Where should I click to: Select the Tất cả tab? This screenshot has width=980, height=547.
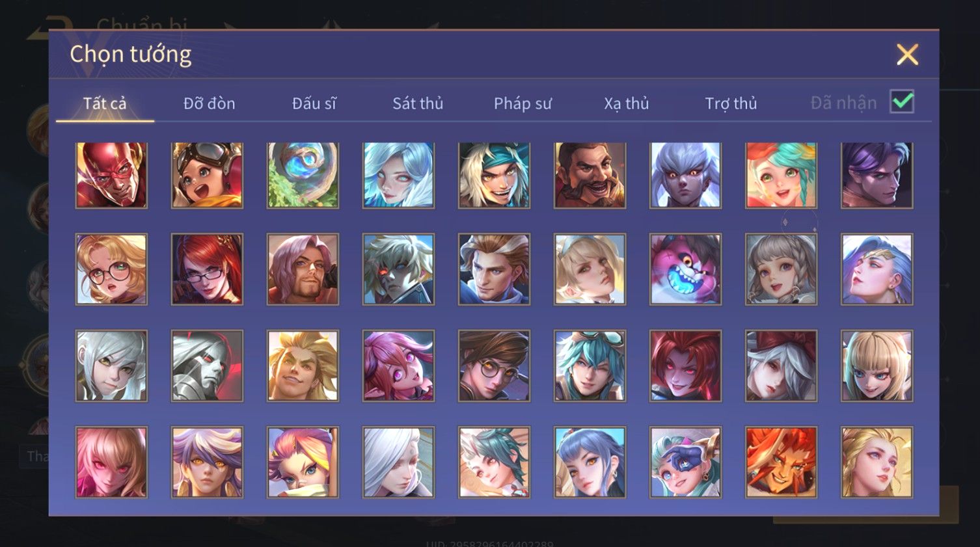(x=105, y=103)
